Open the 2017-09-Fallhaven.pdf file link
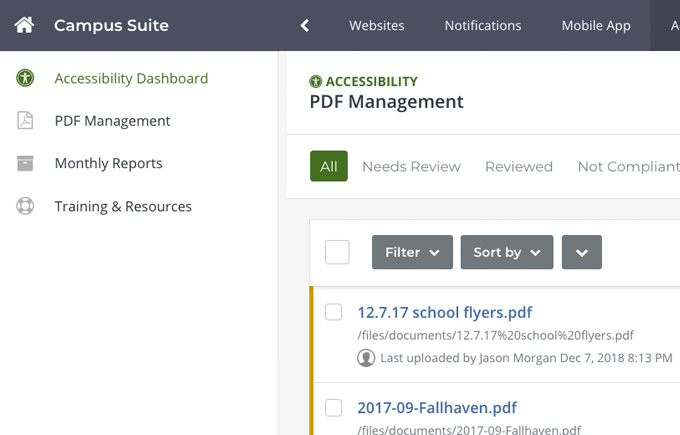Image resolution: width=680 pixels, height=435 pixels. click(x=437, y=407)
